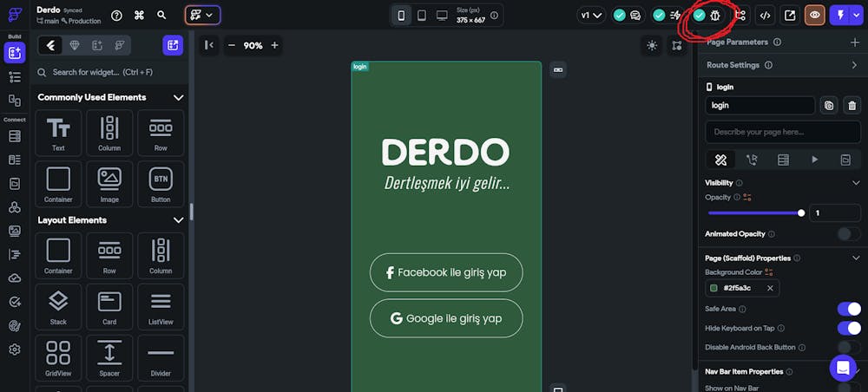Open settings gear in left sidebar
The image size is (868, 392).
pyautogui.click(x=15, y=350)
